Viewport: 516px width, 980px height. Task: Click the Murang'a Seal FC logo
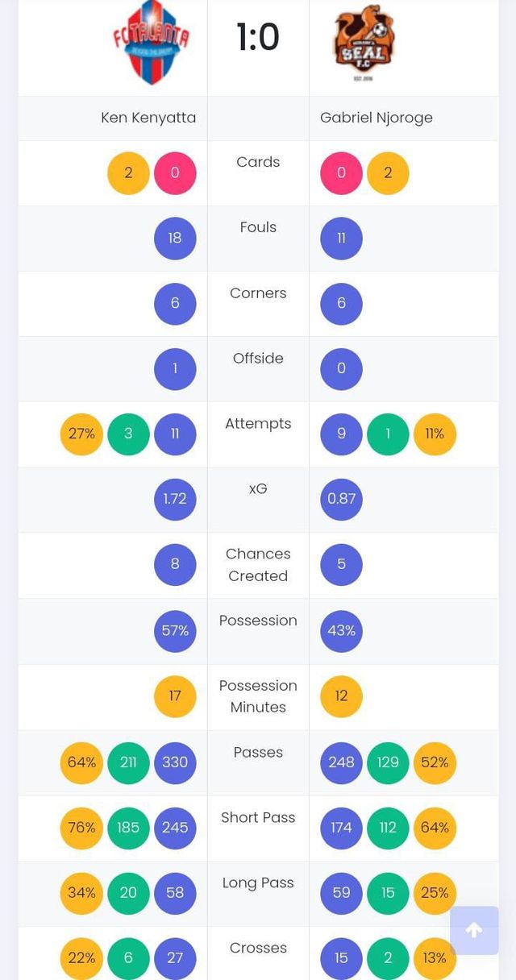tap(364, 42)
